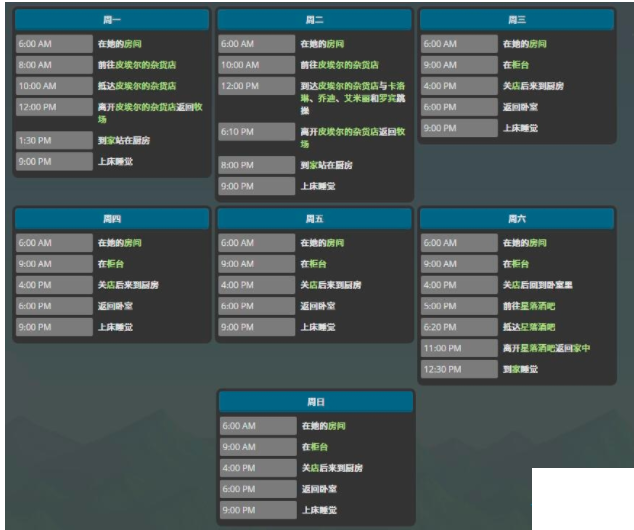Click the 1:30 PM time cell on Monday
The height and width of the screenshot is (530, 634).
(54, 140)
